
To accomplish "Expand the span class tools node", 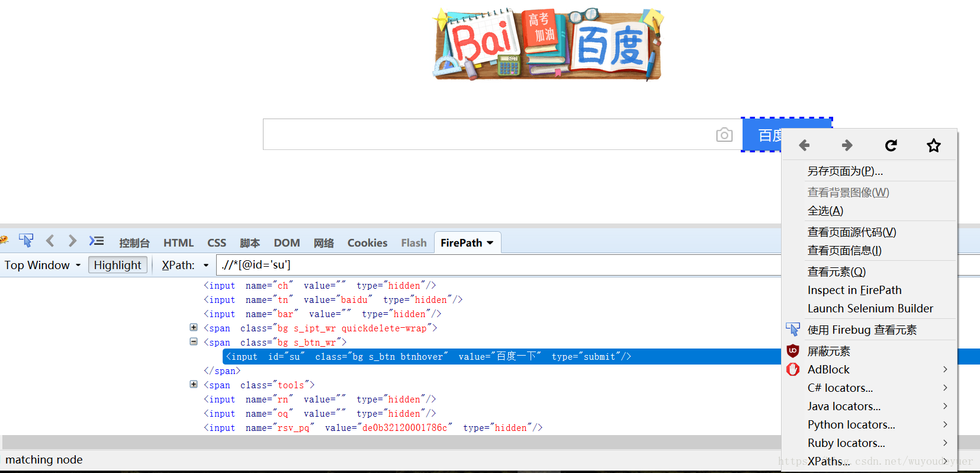I will 194,384.
